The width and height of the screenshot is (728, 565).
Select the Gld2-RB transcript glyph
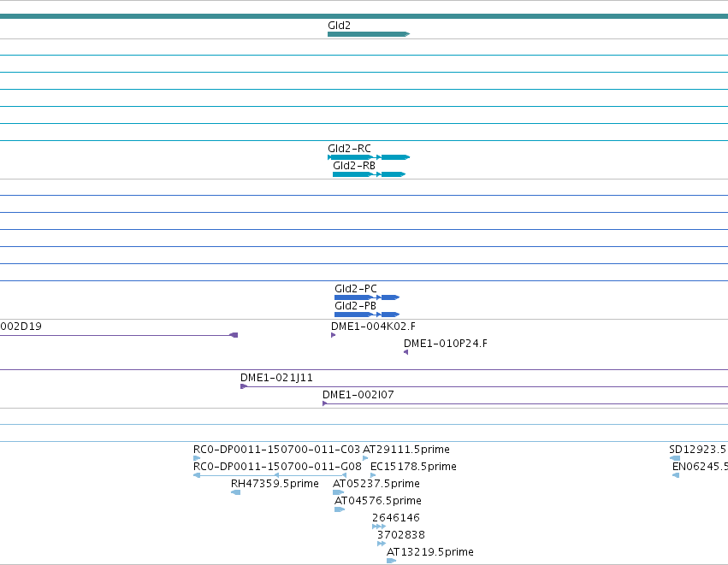[x=369, y=174]
